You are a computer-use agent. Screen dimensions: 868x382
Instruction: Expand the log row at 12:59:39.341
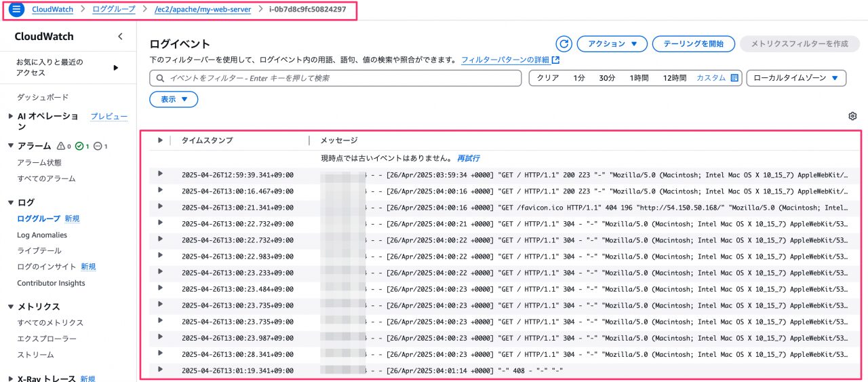(x=160, y=174)
